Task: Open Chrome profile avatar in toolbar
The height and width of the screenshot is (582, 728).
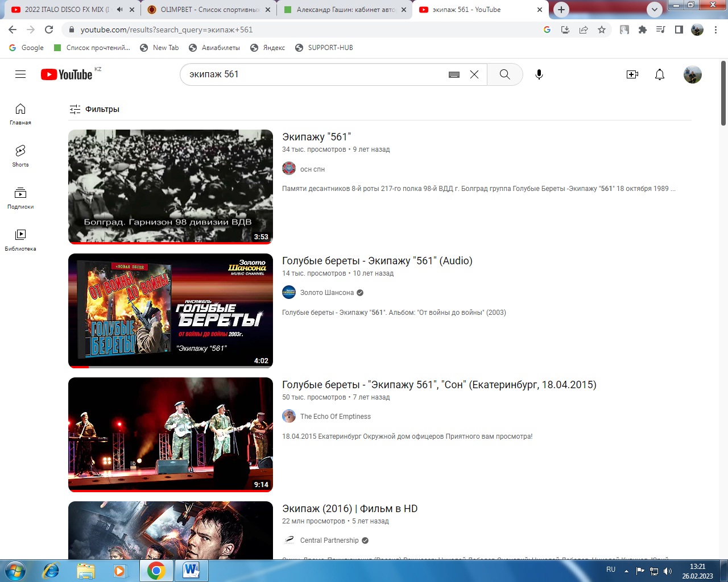Action: coord(697,30)
